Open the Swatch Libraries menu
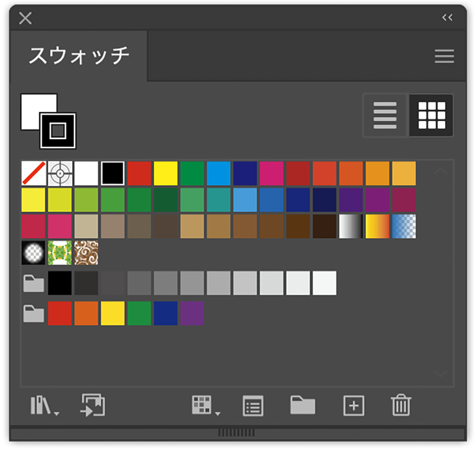Viewport: 476px width, 455px height. coord(44,405)
